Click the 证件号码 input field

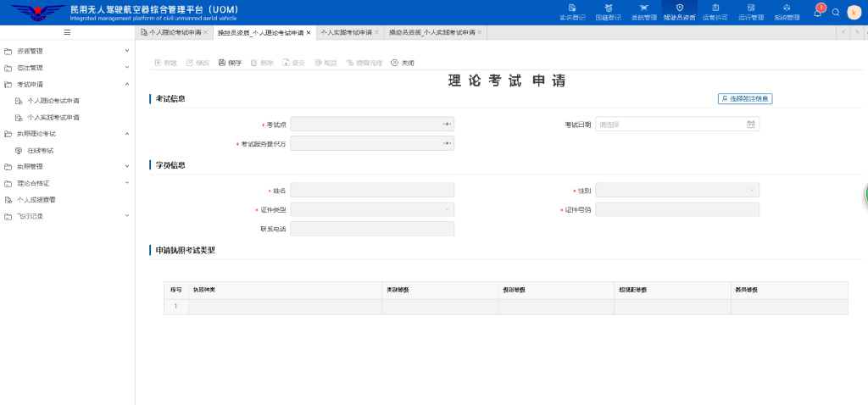click(677, 209)
